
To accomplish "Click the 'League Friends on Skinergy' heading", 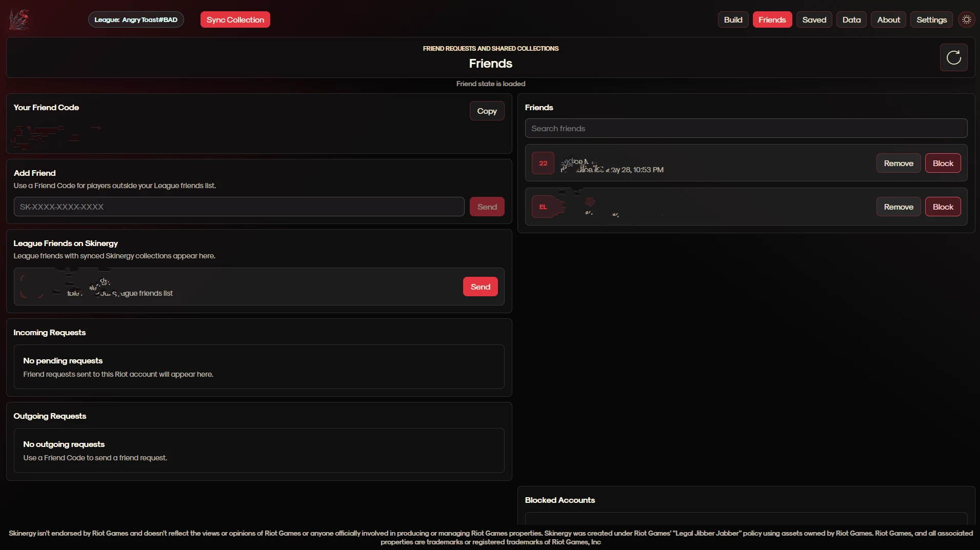I will [66, 243].
